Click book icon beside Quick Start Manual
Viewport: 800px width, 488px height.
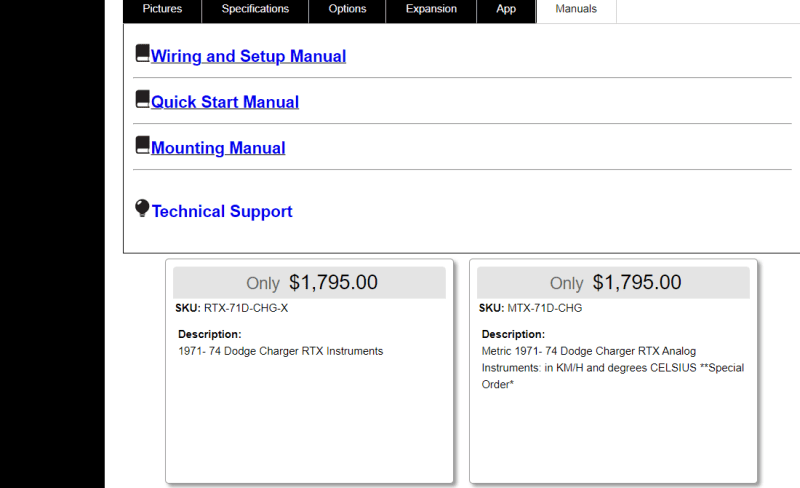(x=142, y=99)
